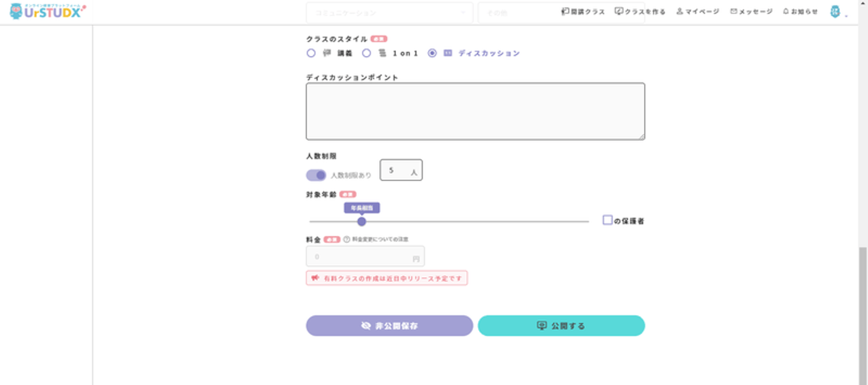
Task: Click the 有料クラスの作成は近日中リリース予定です notice
Action: click(387, 278)
